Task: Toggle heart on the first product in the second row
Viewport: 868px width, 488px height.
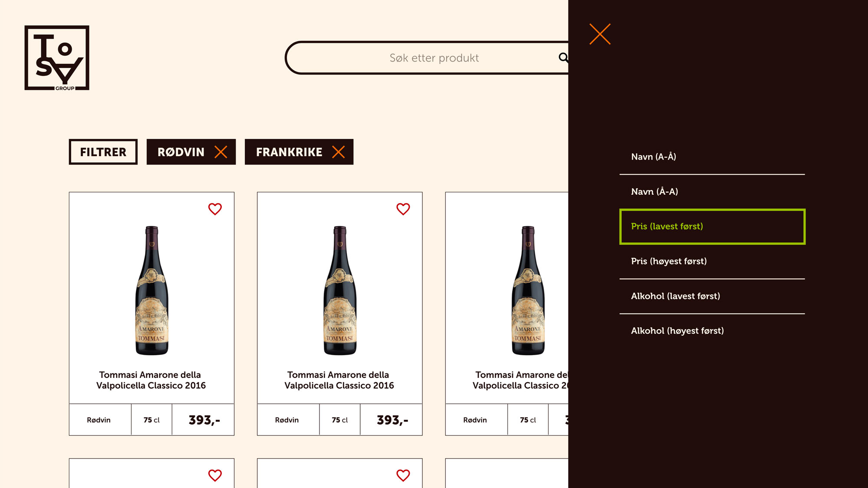Action: (x=215, y=475)
